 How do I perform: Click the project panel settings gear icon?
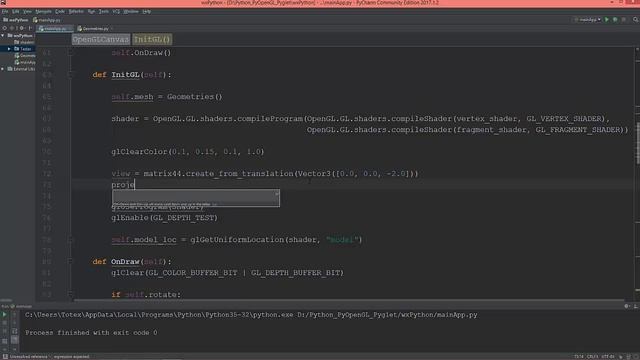coord(22,28)
